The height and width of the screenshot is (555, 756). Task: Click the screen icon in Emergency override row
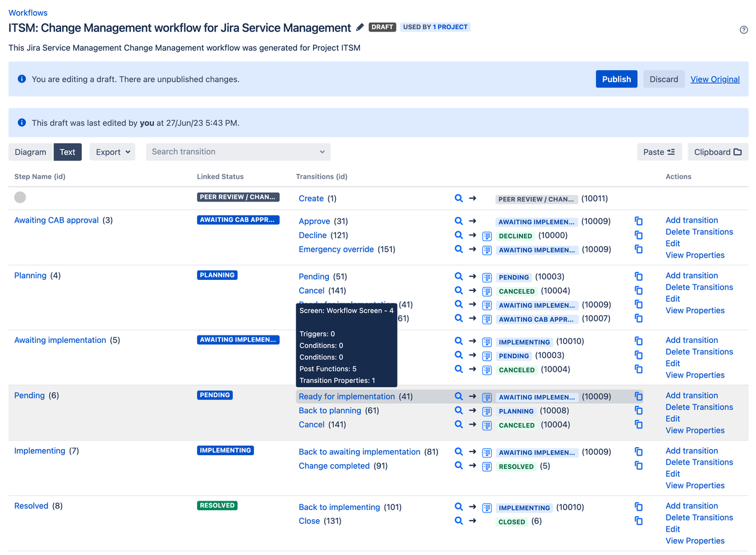pos(487,250)
